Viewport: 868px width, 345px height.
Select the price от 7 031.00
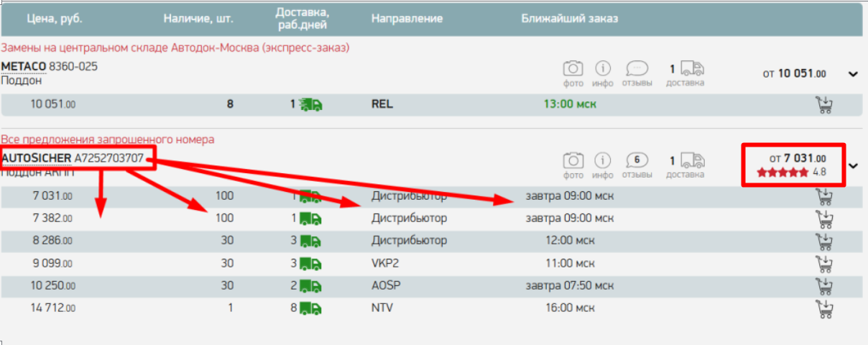pyautogui.click(x=798, y=158)
